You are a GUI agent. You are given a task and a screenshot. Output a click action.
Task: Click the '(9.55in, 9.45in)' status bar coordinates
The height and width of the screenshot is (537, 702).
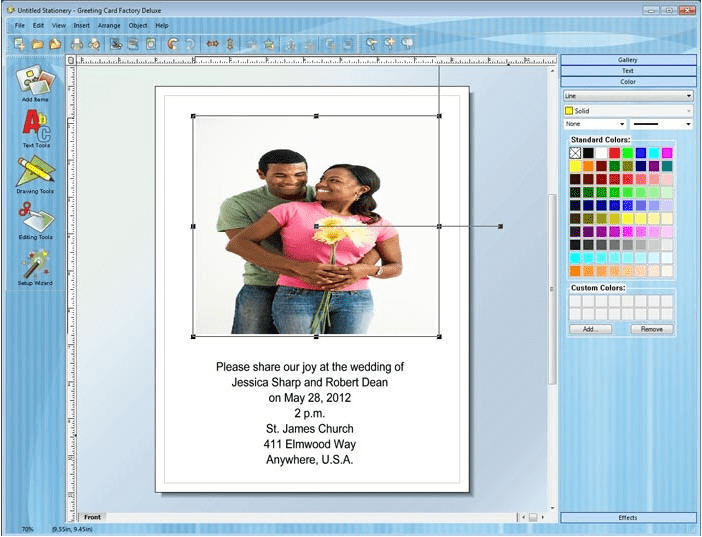tap(72, 529)
